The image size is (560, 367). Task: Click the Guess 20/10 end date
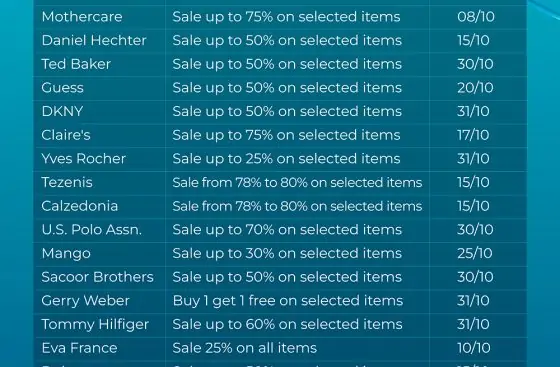475,88
